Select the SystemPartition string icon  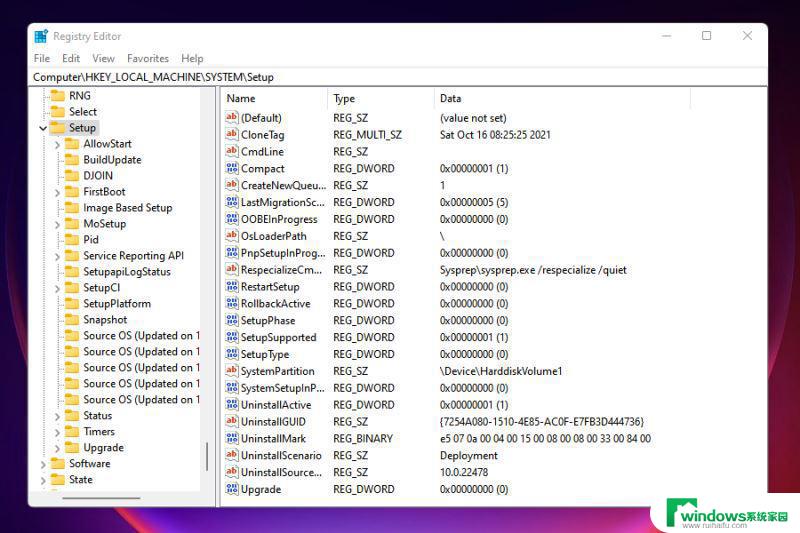point(232,371)
